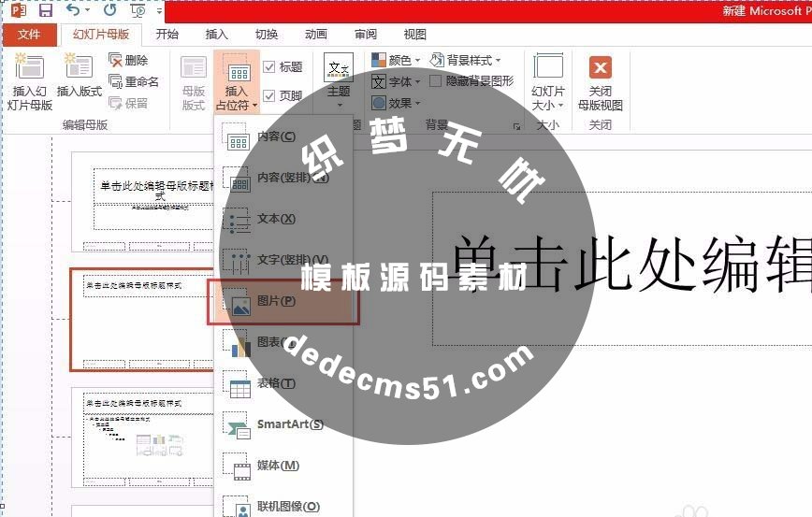Select the 图表 chart placeholder option

point(283,342)
